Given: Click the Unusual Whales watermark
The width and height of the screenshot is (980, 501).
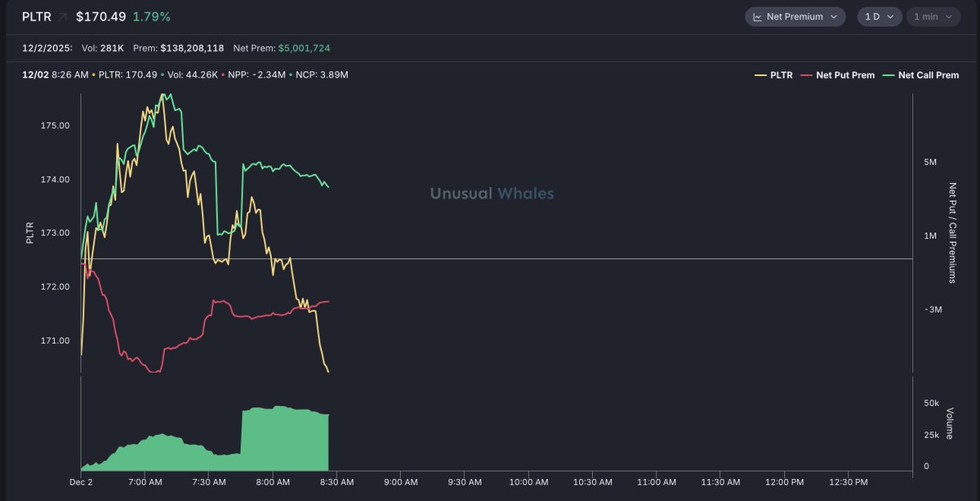Looking at the screenshot, I should point(492,194).
